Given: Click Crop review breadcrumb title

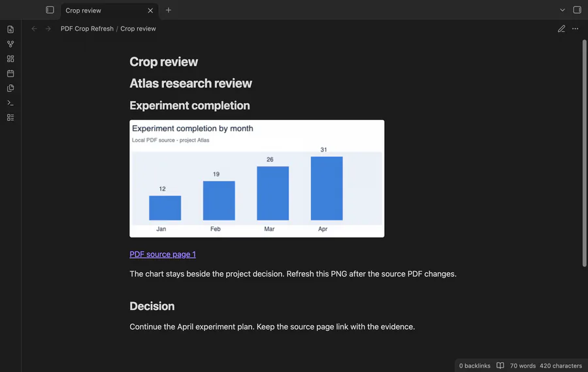Looking at the screenshot, I should [138, 29].
